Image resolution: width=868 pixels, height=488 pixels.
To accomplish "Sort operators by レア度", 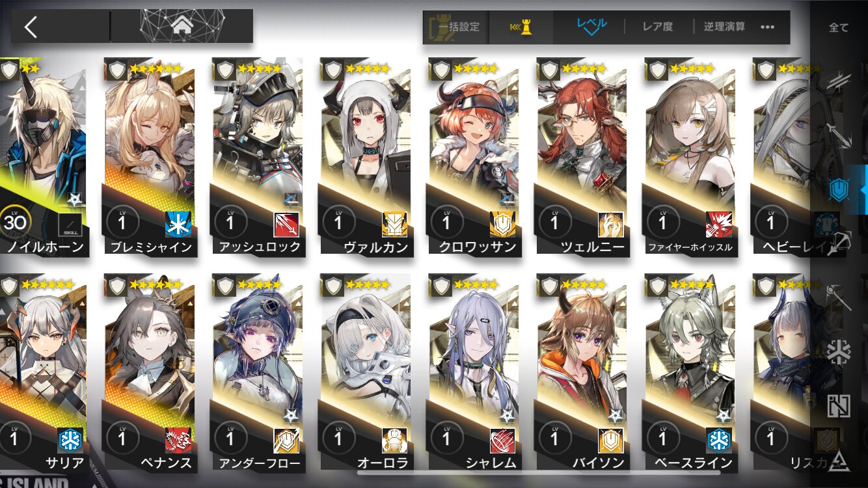I will point(657,27).
